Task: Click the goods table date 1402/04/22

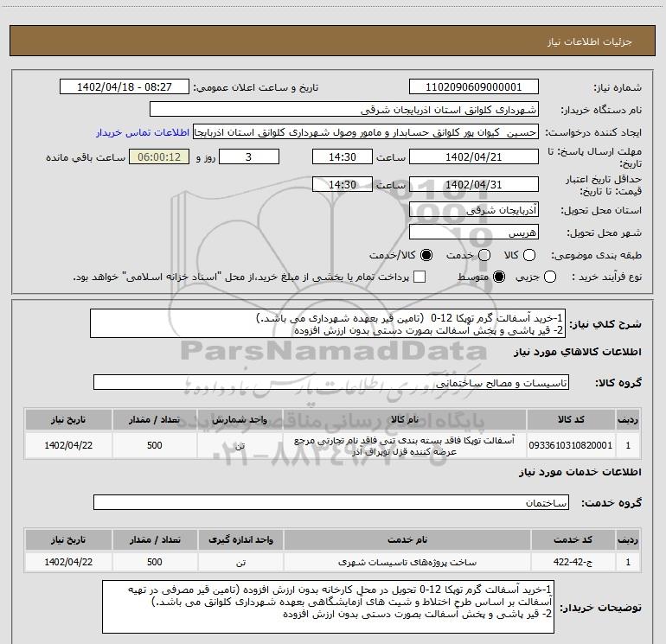Action: coord(68,445)
